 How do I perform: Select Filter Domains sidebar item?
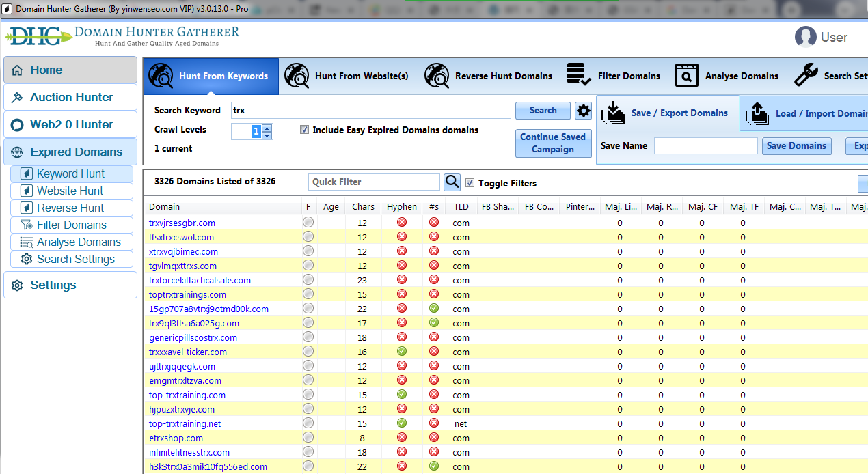tap(72, 225)
